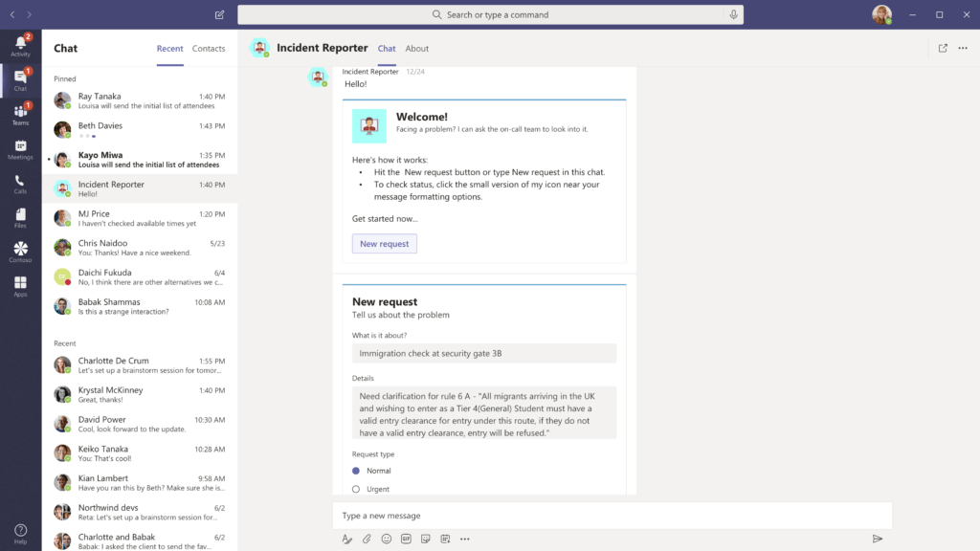Attach a file with the paperclip
This screenshot has height=551, width=980.
click(x=366, y=539)
